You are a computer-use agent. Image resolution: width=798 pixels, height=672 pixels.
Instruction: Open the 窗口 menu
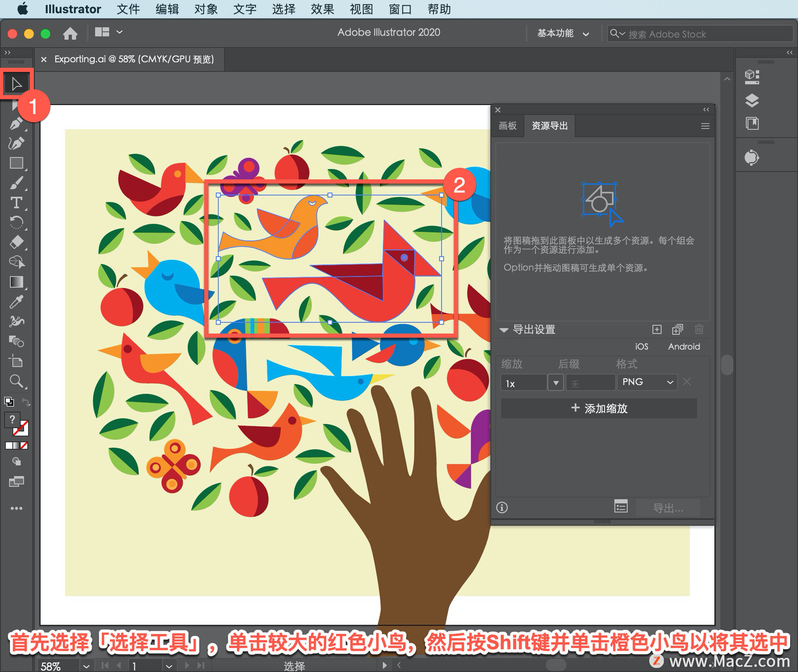click(400, 9)
